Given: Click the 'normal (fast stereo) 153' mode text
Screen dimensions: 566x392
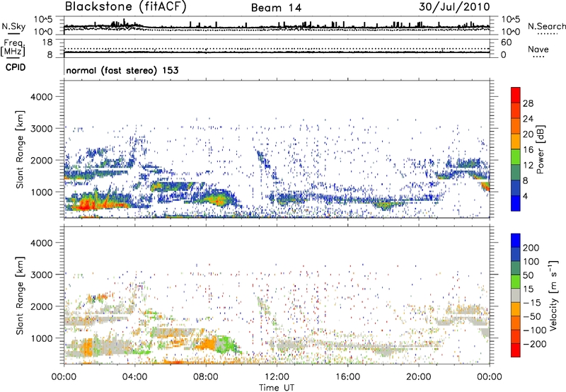Looking at the screenshot, I should coord(122,70).
